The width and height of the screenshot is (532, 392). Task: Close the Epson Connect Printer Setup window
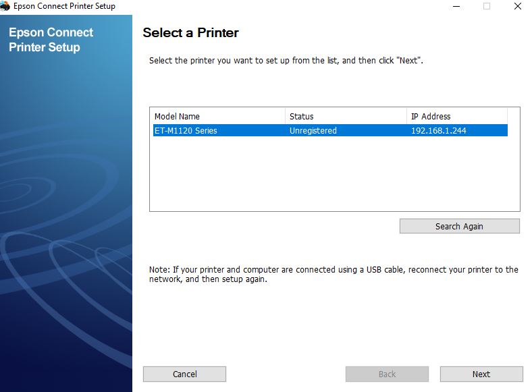[517, 6]
